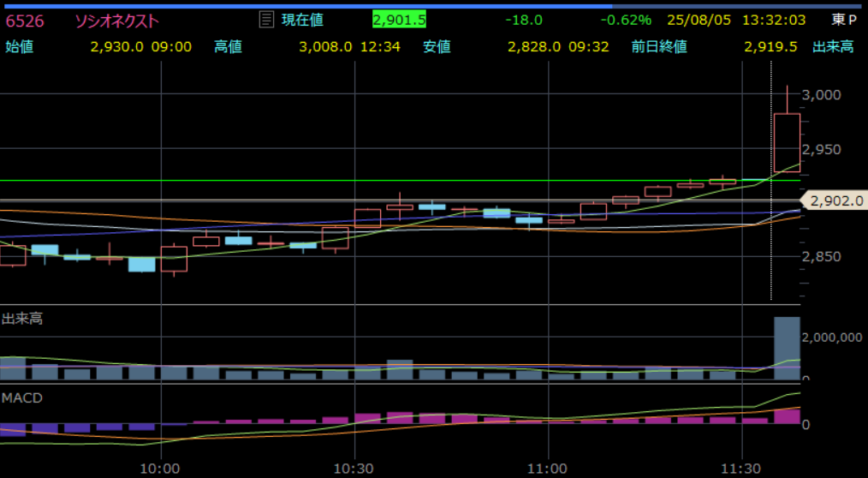Click the 出来高 volume panel title
This screenshot has width=868, height=478.
pos(22,319)
